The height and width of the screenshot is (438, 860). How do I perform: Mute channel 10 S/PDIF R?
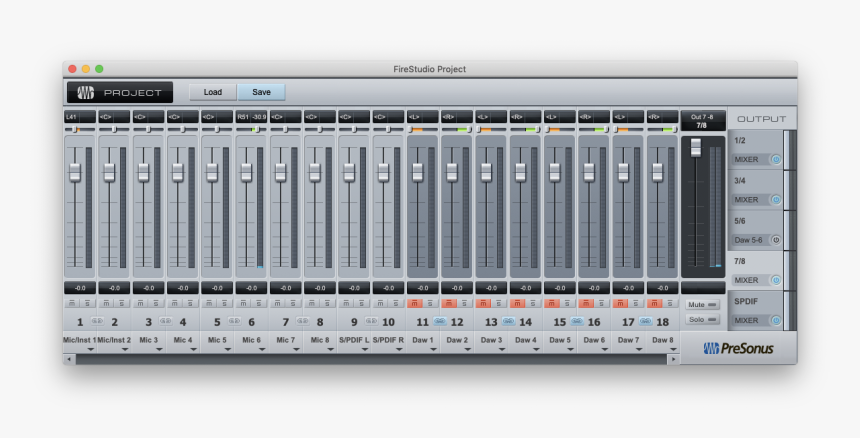(x=381, y=303)
